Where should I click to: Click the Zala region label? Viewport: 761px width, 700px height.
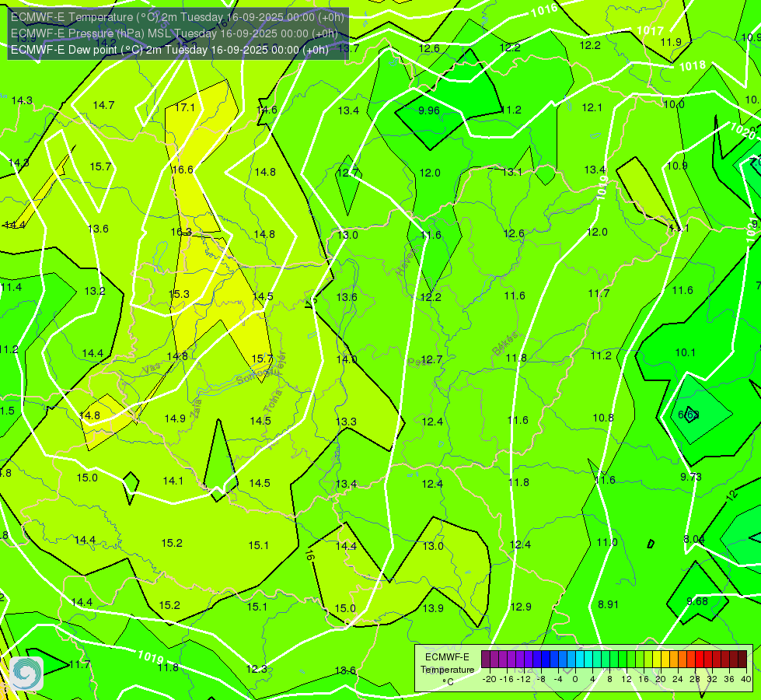tap(196, 408)
